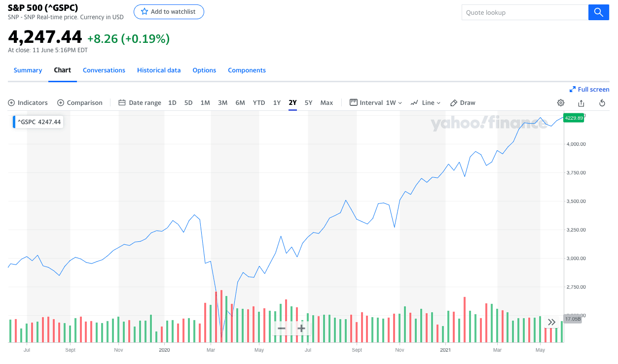
Task: Expand the Interval 1W dropdown
Action: click(376, 103)
